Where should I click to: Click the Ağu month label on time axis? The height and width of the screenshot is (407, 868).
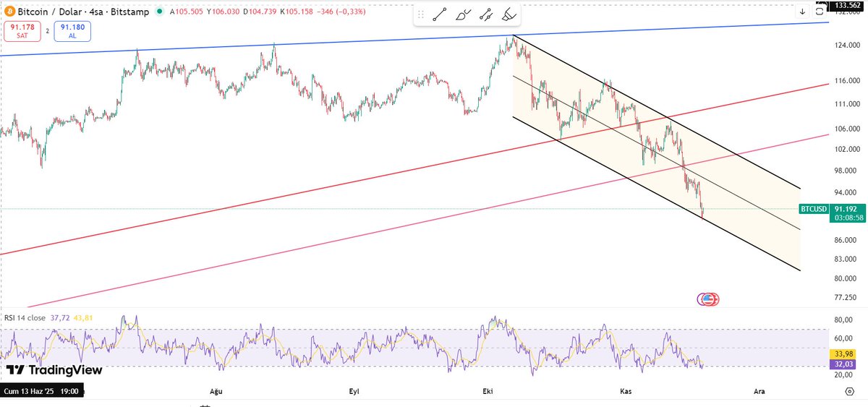pos(215,391)
